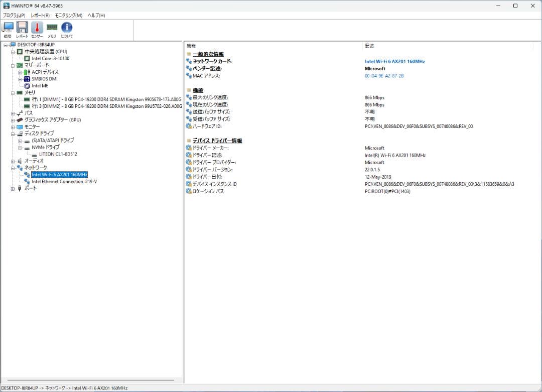Expand the バス tree node
Screen dimensions: 542x392
point(13,113)
